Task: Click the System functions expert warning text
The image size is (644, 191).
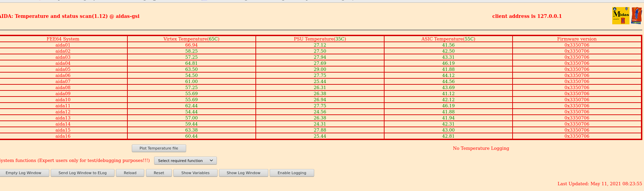Action: click(75, 160)
